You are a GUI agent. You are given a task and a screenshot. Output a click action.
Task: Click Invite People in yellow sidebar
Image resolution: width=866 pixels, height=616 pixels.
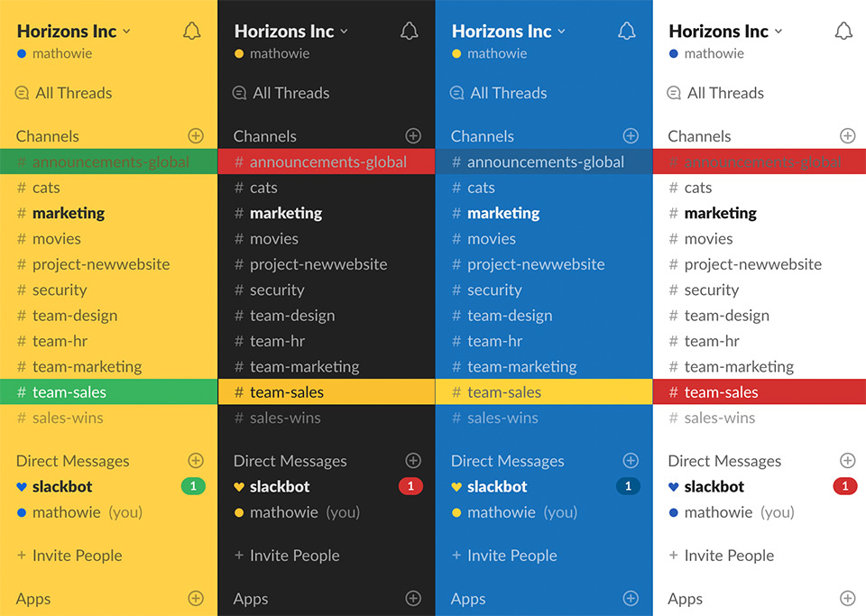69,556
